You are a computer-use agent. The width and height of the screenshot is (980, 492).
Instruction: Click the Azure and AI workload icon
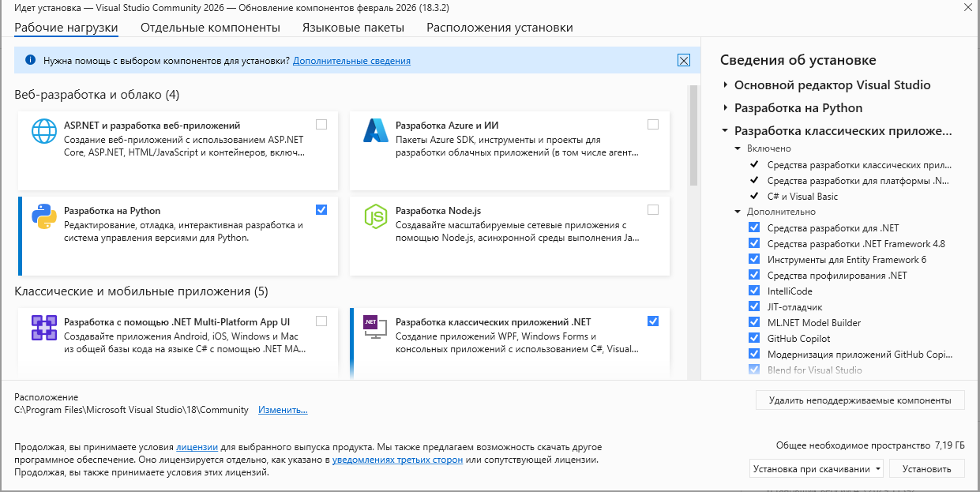click(376, 130)
